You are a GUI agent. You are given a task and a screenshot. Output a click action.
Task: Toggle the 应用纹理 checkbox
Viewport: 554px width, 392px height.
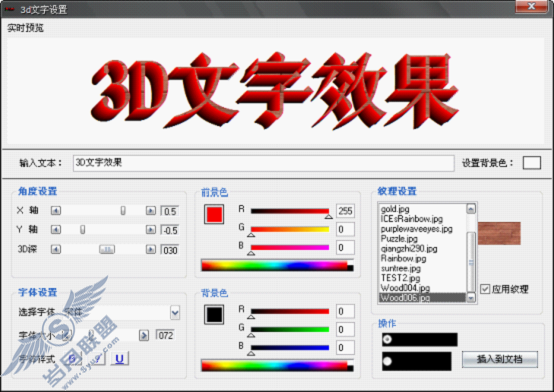(x=485, y=289)
